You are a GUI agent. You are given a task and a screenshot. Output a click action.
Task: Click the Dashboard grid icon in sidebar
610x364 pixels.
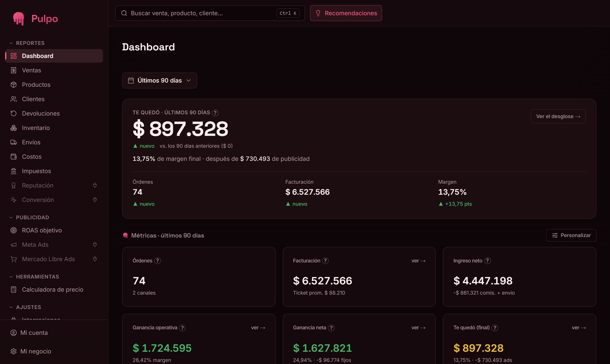point(14,56)
